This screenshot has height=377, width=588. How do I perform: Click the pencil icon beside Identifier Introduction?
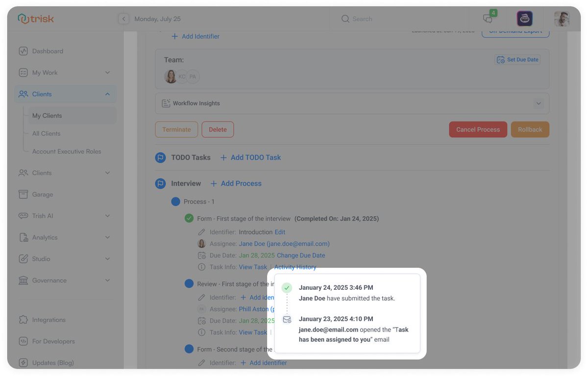tap(202, 232)
